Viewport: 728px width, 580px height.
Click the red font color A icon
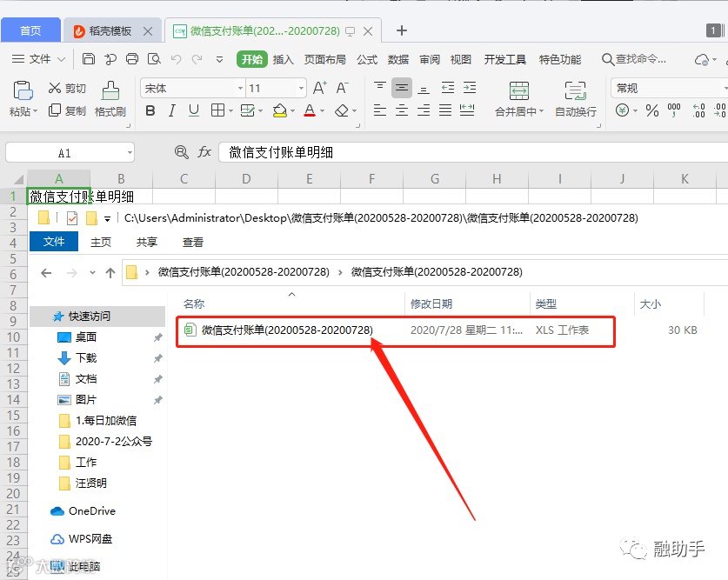[310, 110]
